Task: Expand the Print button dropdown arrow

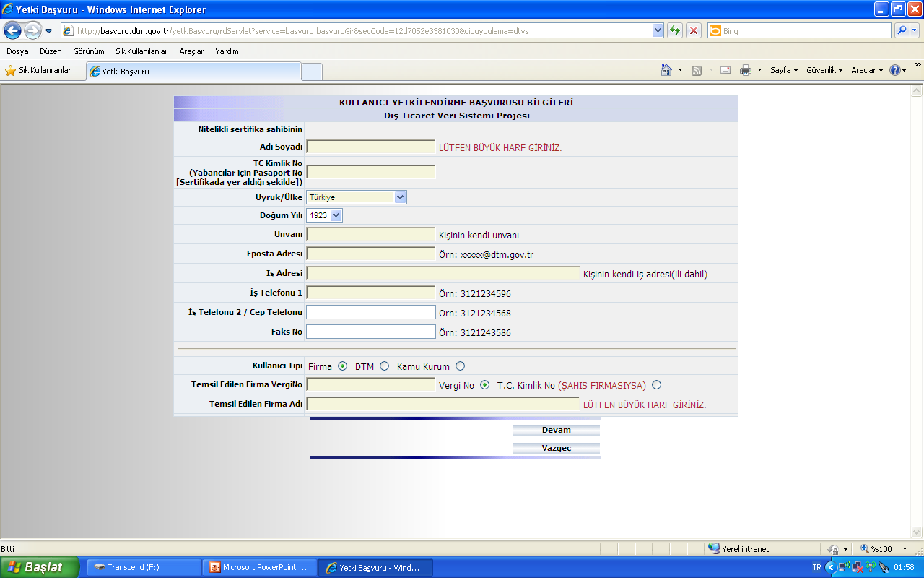Action: click(x=759, y=70)
